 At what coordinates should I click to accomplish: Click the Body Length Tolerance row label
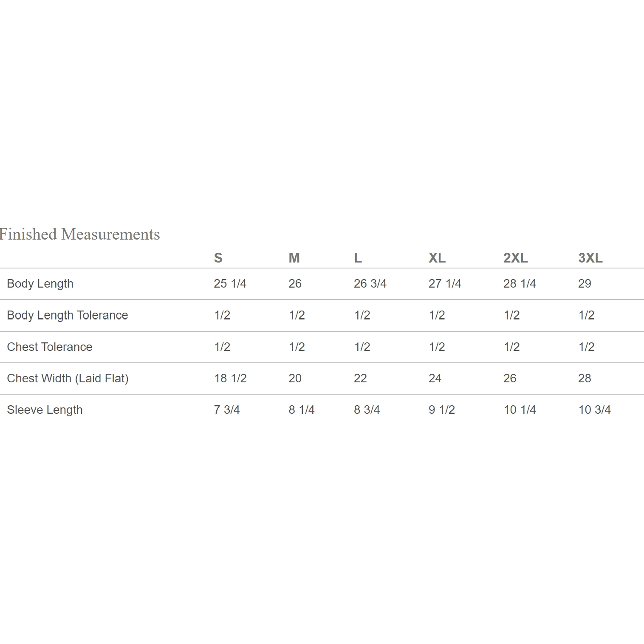(68, 315)
